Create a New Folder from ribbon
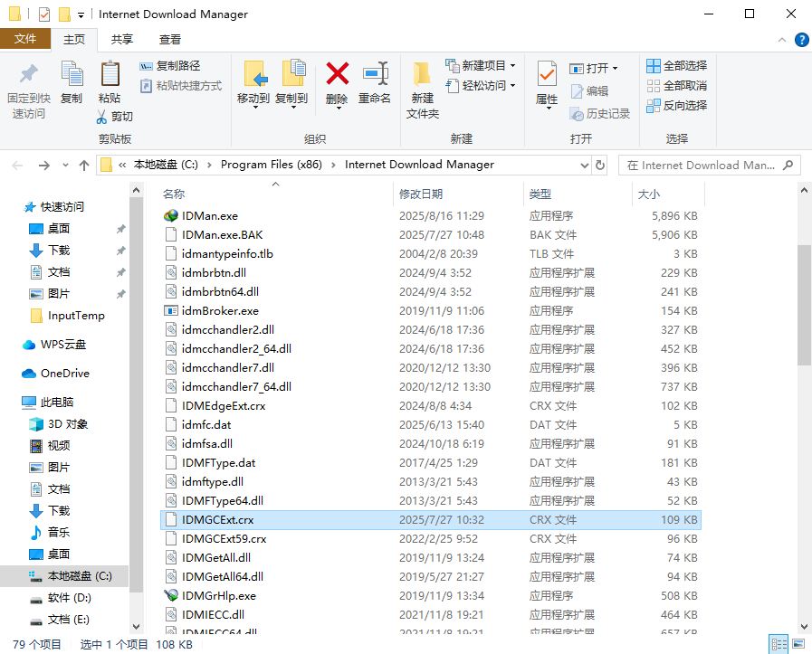This screenshot has width=812, height=654. 422,90
